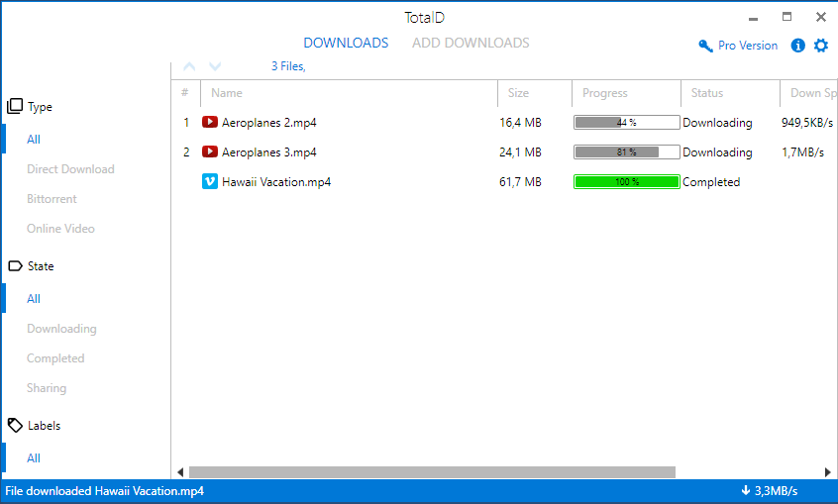838x504 pixels.
Task: Filter state by Completed
Action: pyautogui.click(x=55, y=358)
